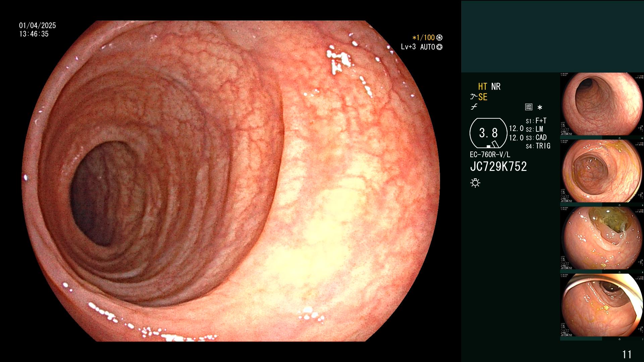This screenshot has height=362, width=644.
Task: Click the shutter speed icon beside 1/100
Action: [439, 38]
